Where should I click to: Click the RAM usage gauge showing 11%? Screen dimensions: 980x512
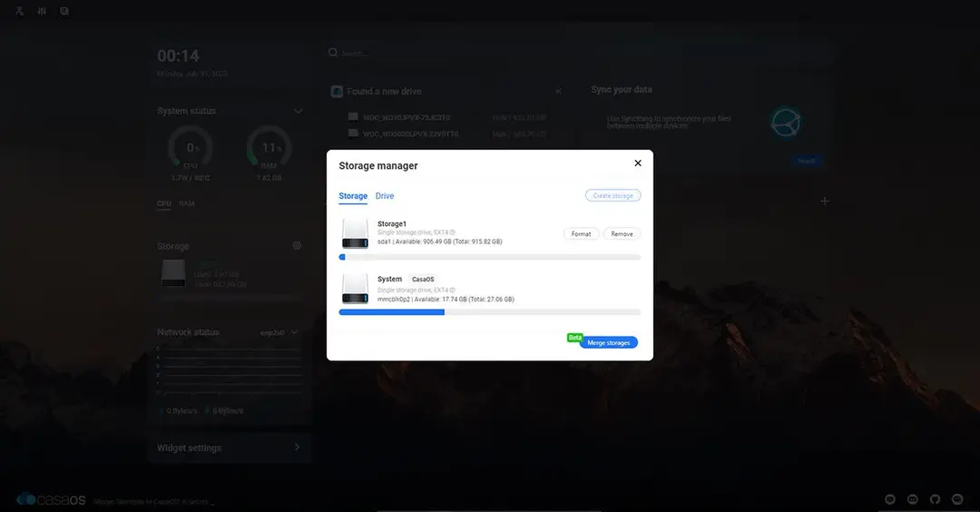point(269,148)
